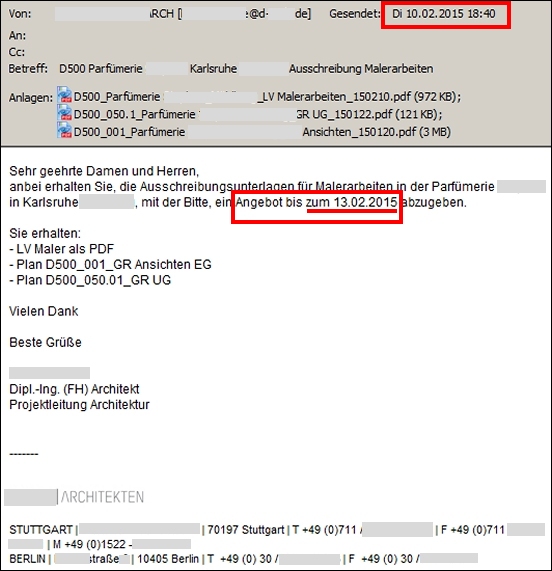552x571 pixels.
Task: Click the Betreff subject line text
Action: (x=246, y=68)
